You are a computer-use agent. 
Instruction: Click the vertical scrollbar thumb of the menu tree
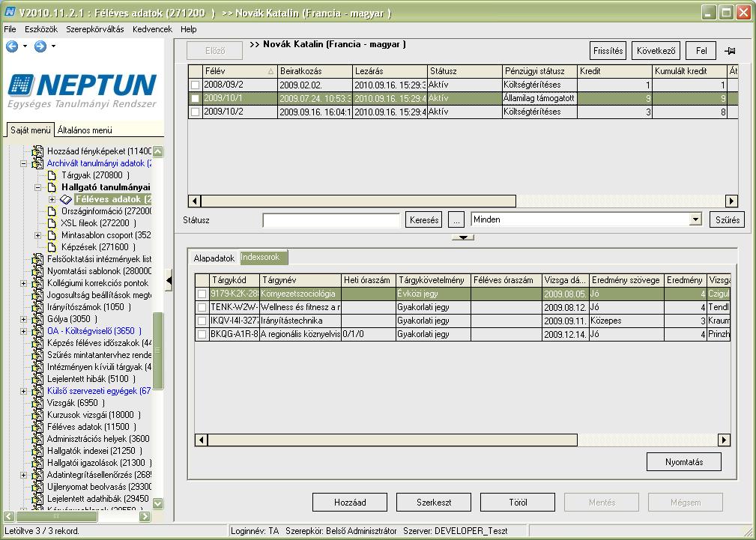pos(157,351)
